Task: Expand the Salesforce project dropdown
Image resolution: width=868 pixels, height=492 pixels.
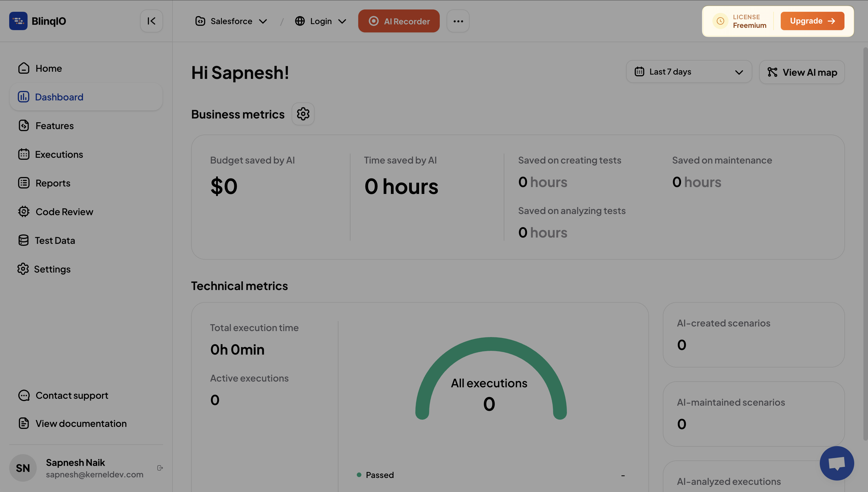Action: [232, 21]
